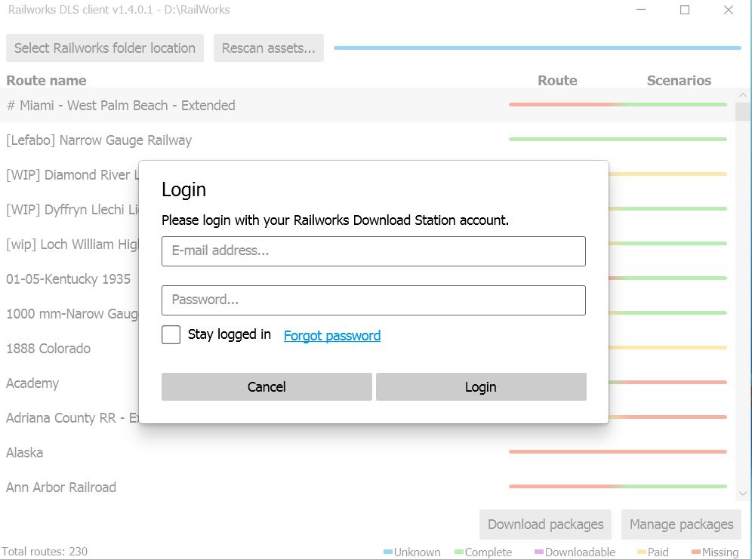The width and height of the screenshot is (752, 560).
Task: Click Select Railworks folder location button
Action: [104, 48]
